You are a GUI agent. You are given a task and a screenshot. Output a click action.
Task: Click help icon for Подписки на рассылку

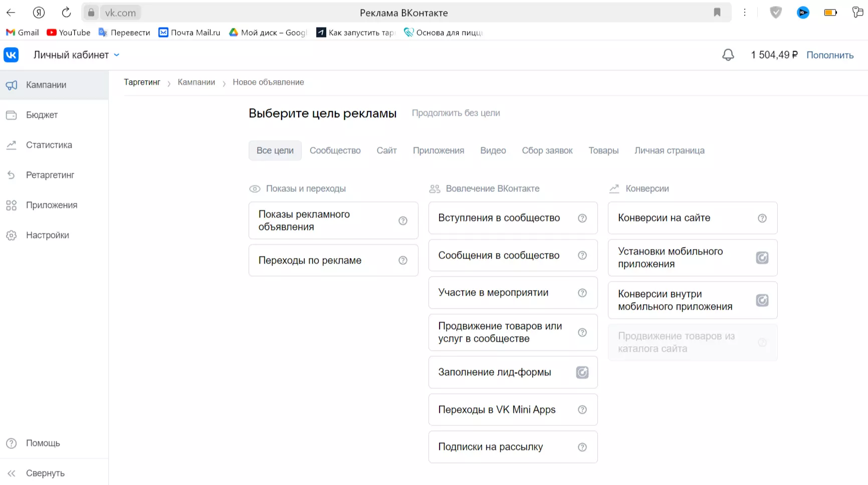pyautogui.click(x=582, y=447)
